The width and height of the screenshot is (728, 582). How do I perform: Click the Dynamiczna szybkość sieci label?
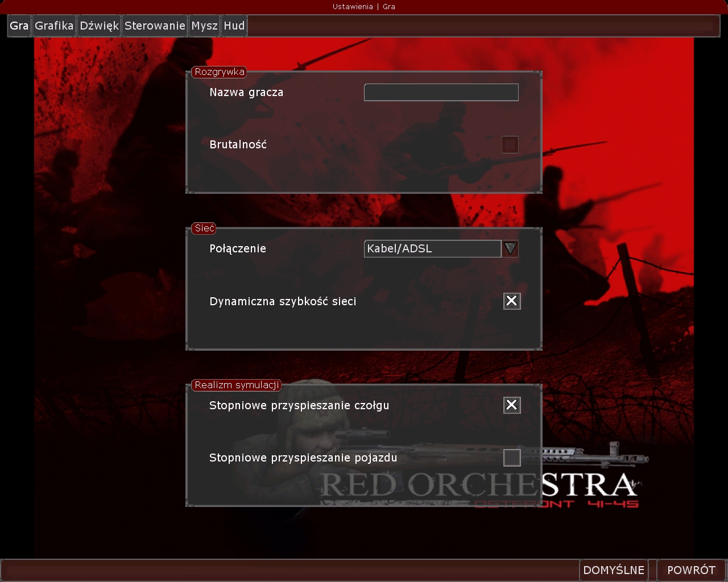point(283,302)
